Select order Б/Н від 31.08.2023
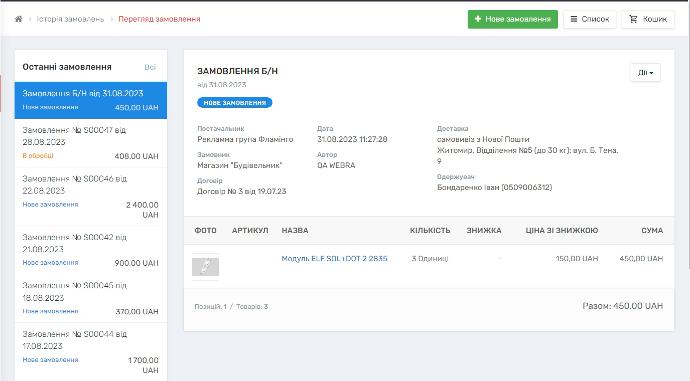Viewport: 690px width, 381px height. pyautogui.click(x=91, y=100)
